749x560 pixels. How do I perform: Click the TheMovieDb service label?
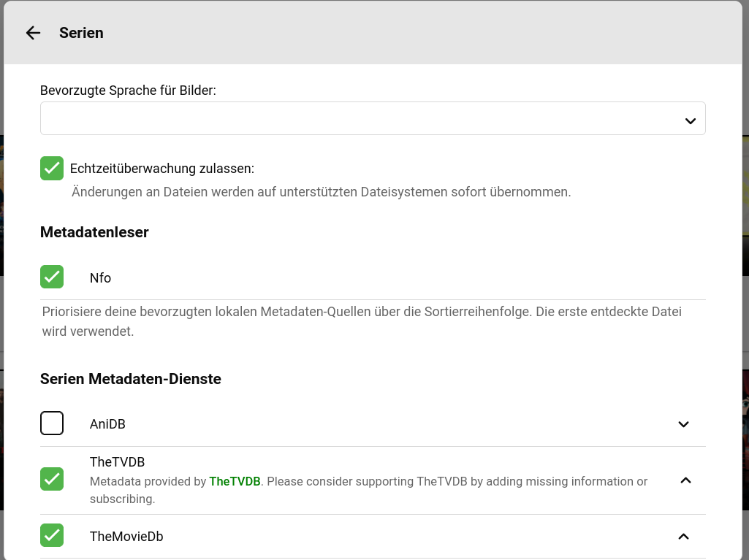(126, 537)
